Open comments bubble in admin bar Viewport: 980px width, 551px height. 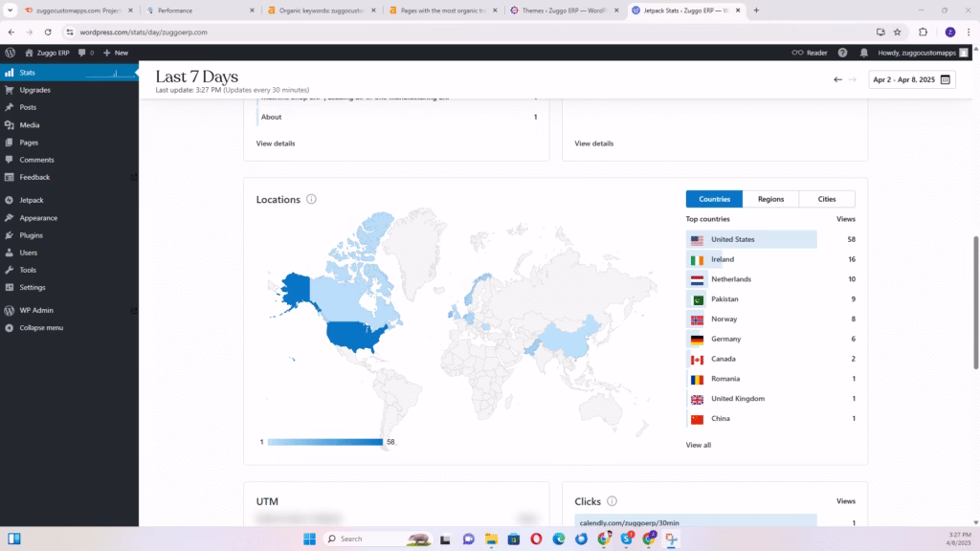coord(85,53)
